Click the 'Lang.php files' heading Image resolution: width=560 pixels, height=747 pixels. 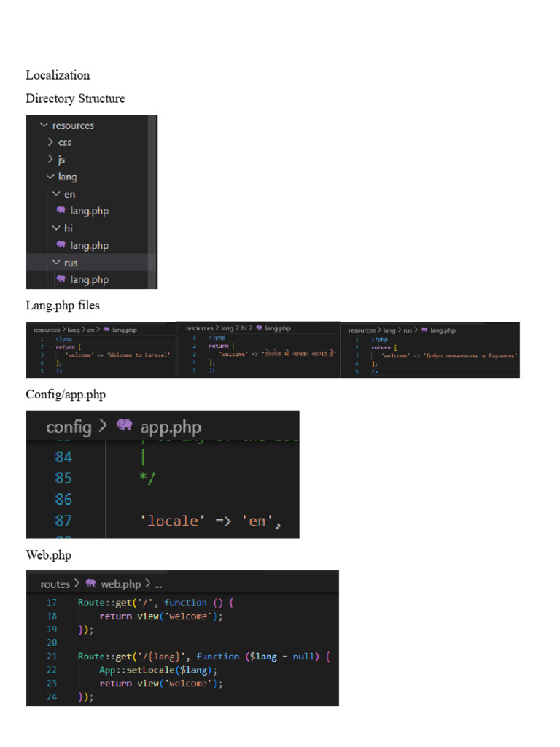coord(63,306)
